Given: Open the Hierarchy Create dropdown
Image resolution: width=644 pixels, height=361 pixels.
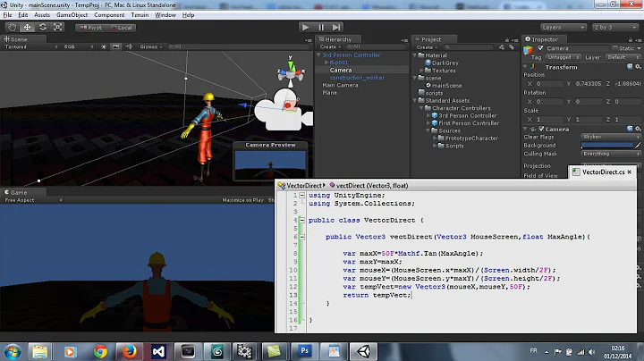Looking at the screenshot, I should tap(331, 47).
